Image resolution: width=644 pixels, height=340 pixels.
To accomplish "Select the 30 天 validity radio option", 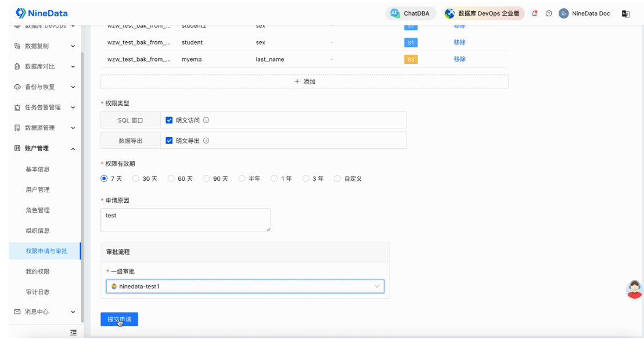I will (x=136, y=179).
